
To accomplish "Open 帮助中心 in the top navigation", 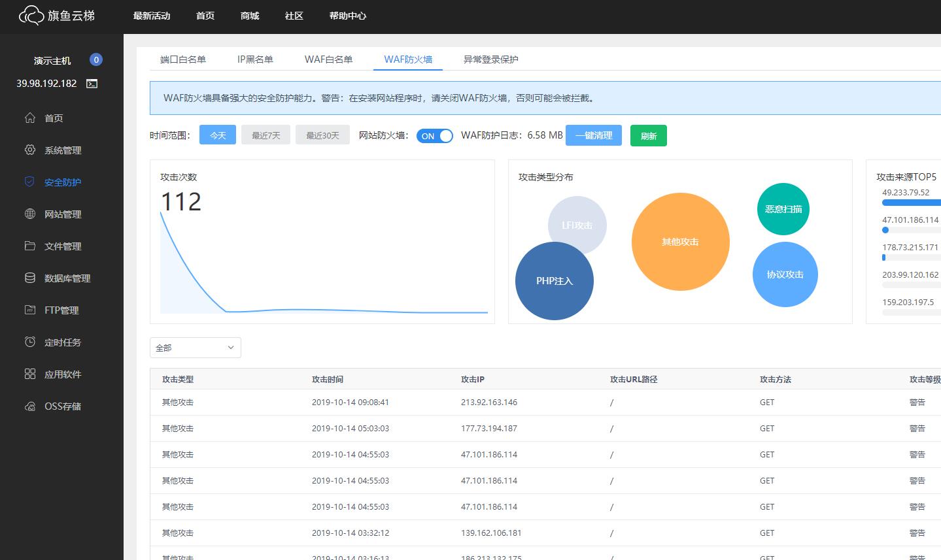I will pyautogui.click(x=348, y=16).
